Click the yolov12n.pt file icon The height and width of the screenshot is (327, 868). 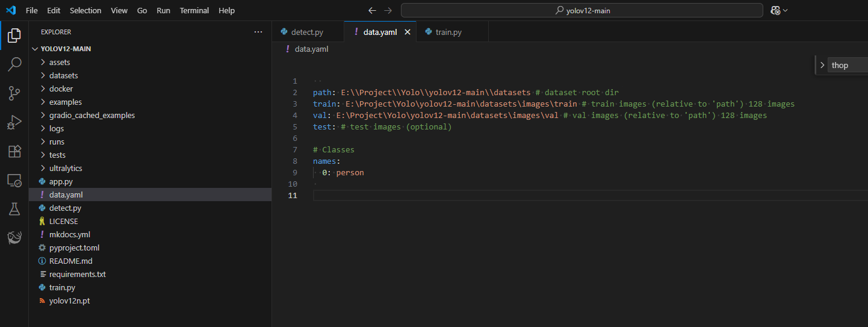42,301
